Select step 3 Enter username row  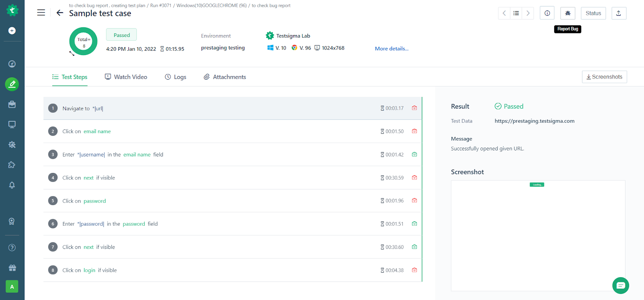(233, 154)
